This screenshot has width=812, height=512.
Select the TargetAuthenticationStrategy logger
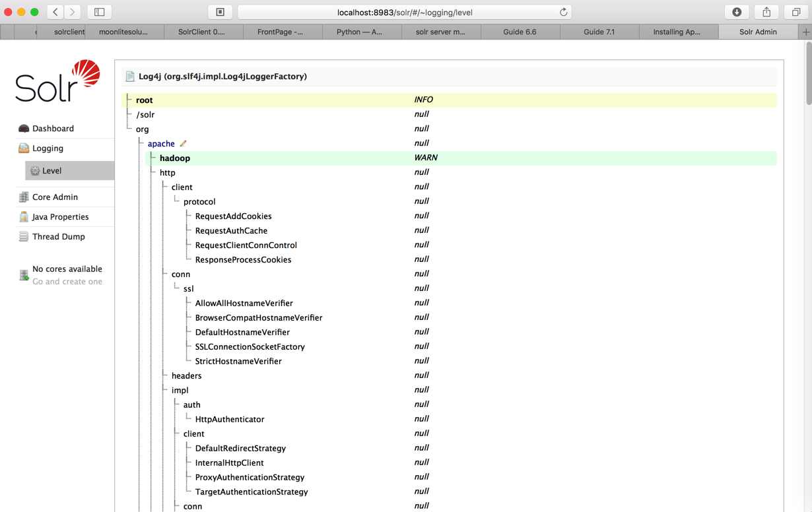[252, 492]
